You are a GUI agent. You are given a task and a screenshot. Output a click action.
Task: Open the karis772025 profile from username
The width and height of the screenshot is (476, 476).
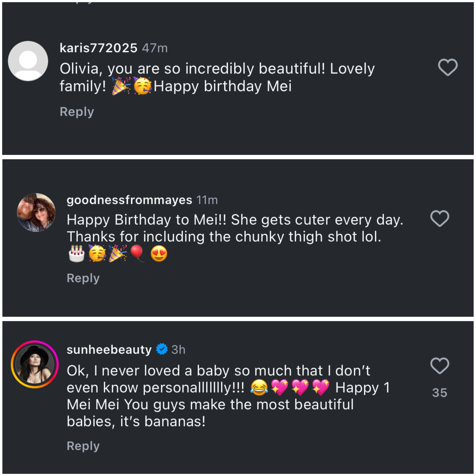[98, 48]
